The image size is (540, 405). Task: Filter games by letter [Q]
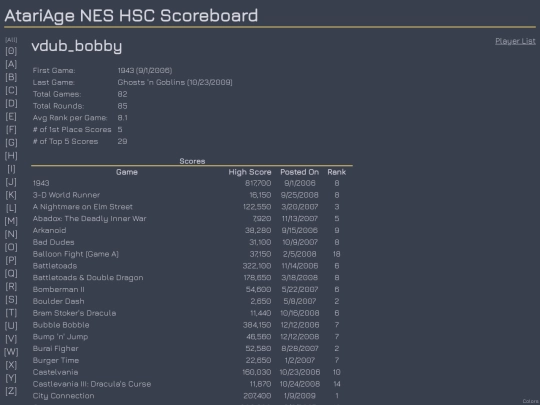[11, 273]
